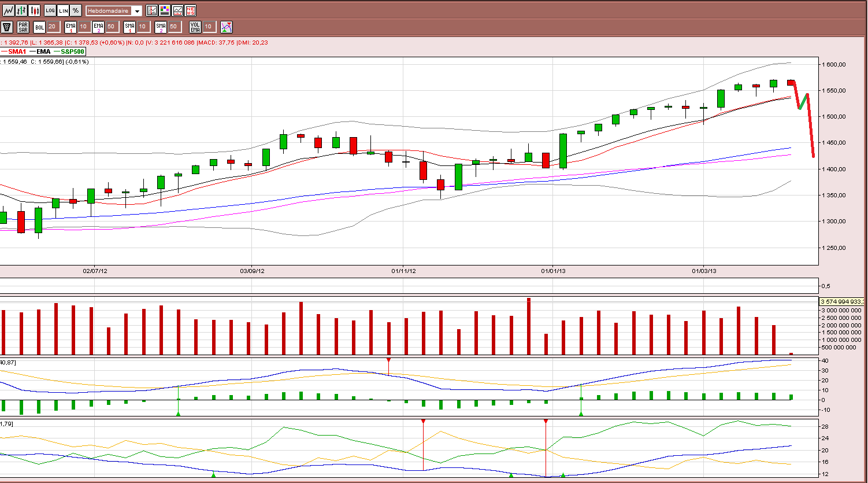
Task: Click the 02/07/12 date label
Action: [x=95, y=271]
